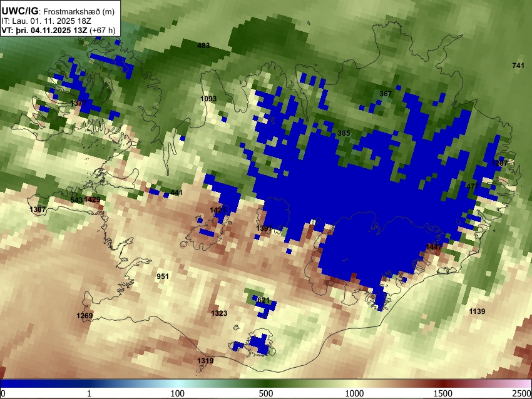Click the colour scale tick label 0
Viewport: 532px width, 399px height.
point(3,393)
